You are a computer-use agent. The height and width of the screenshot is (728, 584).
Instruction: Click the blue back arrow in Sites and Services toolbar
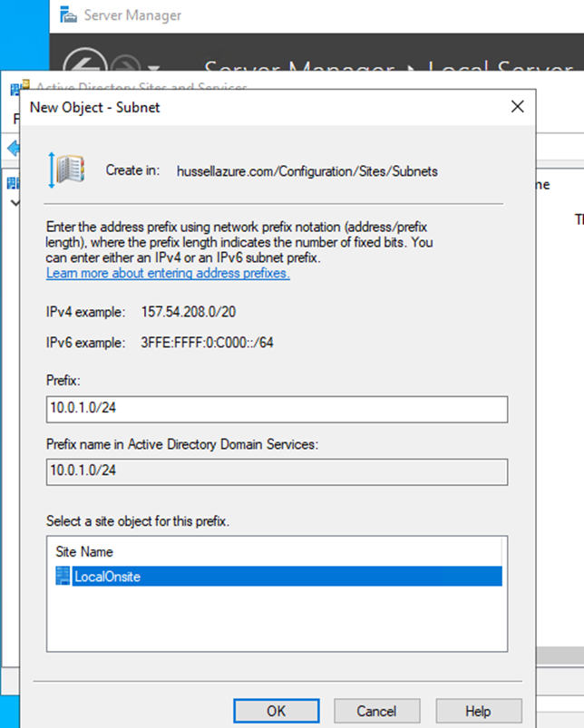(x=13, y=149)
